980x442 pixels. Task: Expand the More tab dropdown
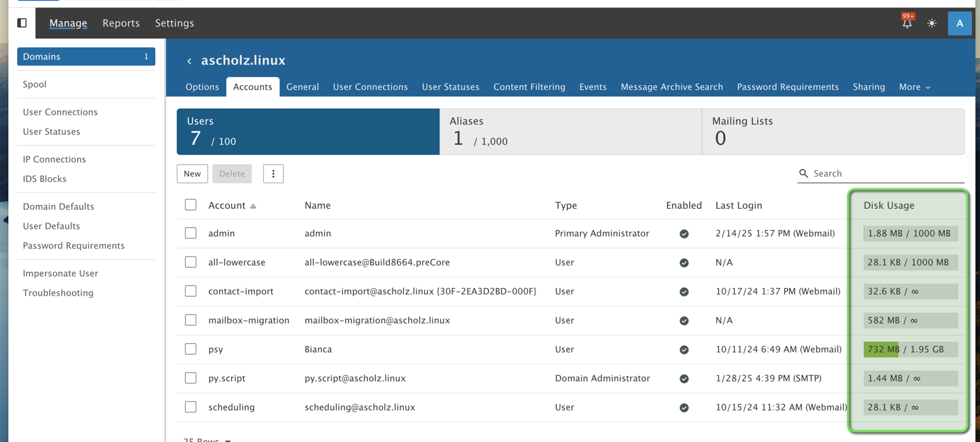pos(914,87)
